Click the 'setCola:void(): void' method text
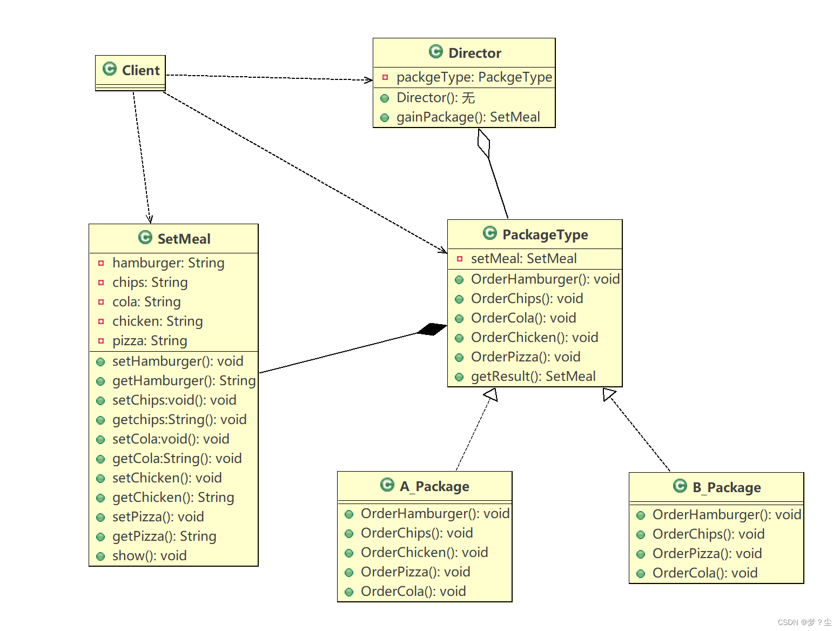 [x=171, y=439]
